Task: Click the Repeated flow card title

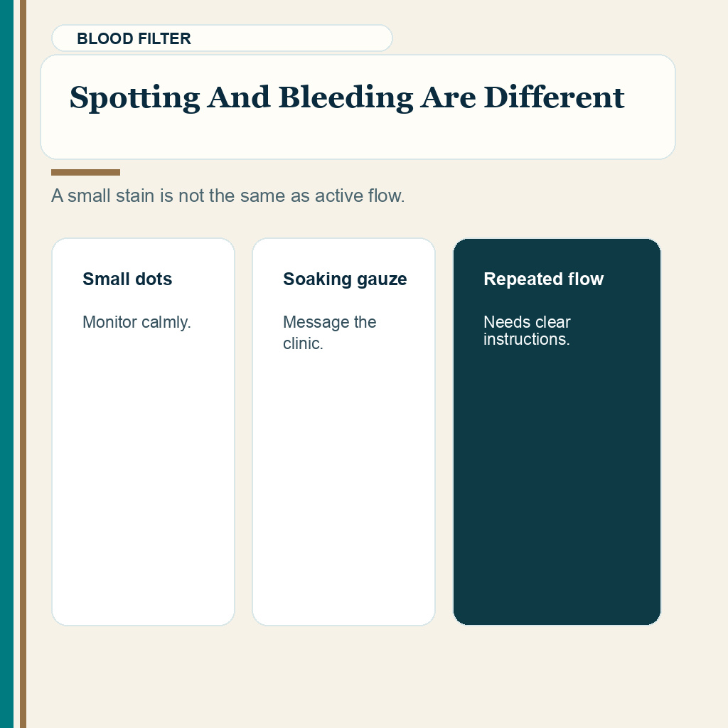Action: tap(544, 279)
